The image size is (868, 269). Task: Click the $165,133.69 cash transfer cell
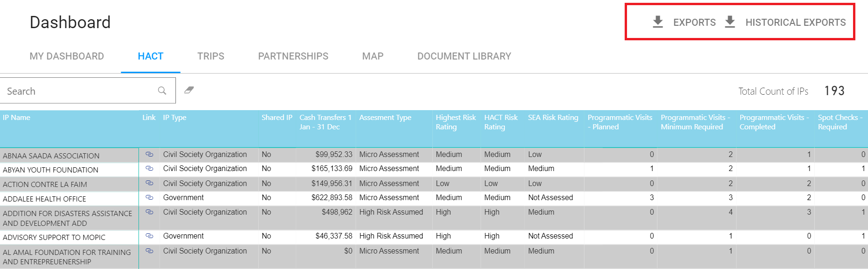[x=332, y=168]
